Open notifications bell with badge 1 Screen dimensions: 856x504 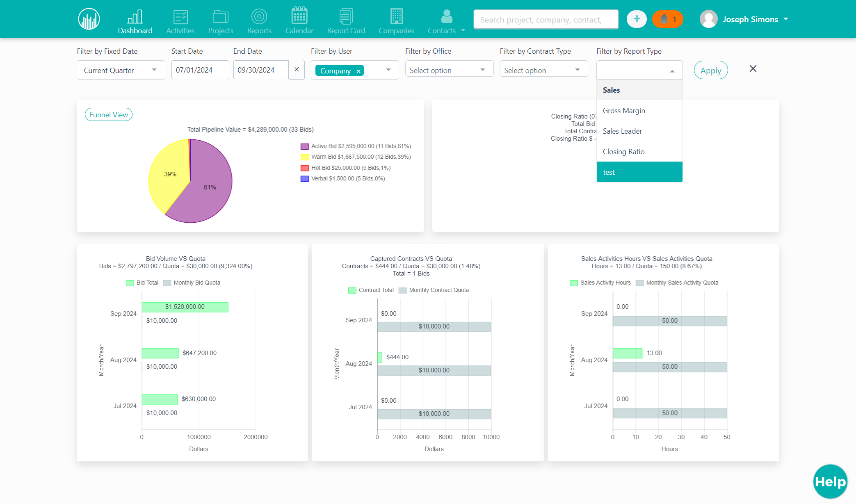[667, 19]
